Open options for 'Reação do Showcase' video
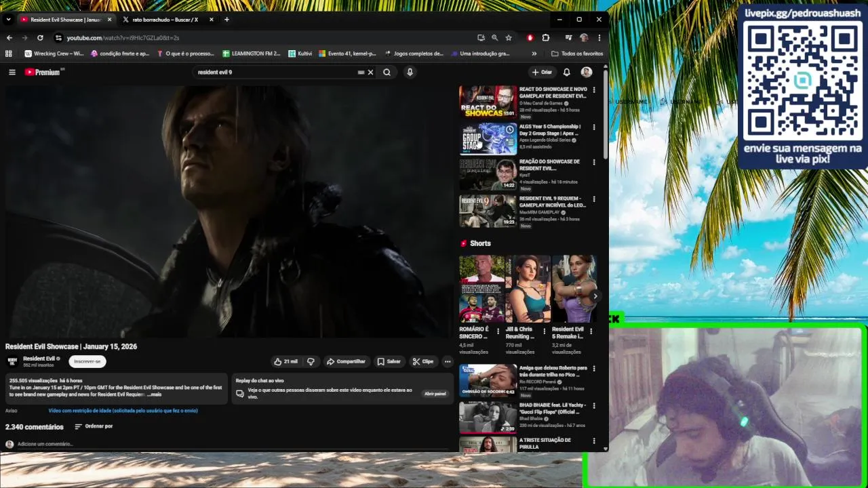The width and height of the screenshot is (868, 488). click(594, 163)
